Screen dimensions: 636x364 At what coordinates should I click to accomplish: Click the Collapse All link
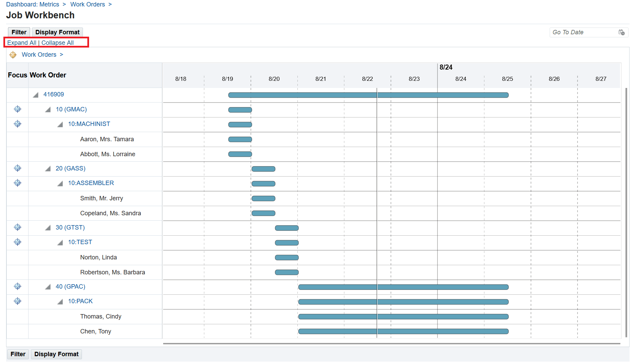pyautogui.click(x=57, y=43)
